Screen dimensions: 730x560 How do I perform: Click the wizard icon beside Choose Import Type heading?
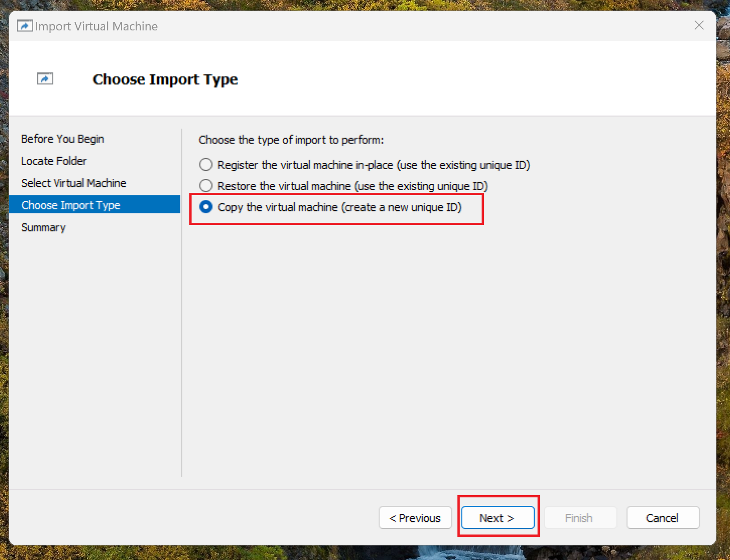tap(45, 79)
